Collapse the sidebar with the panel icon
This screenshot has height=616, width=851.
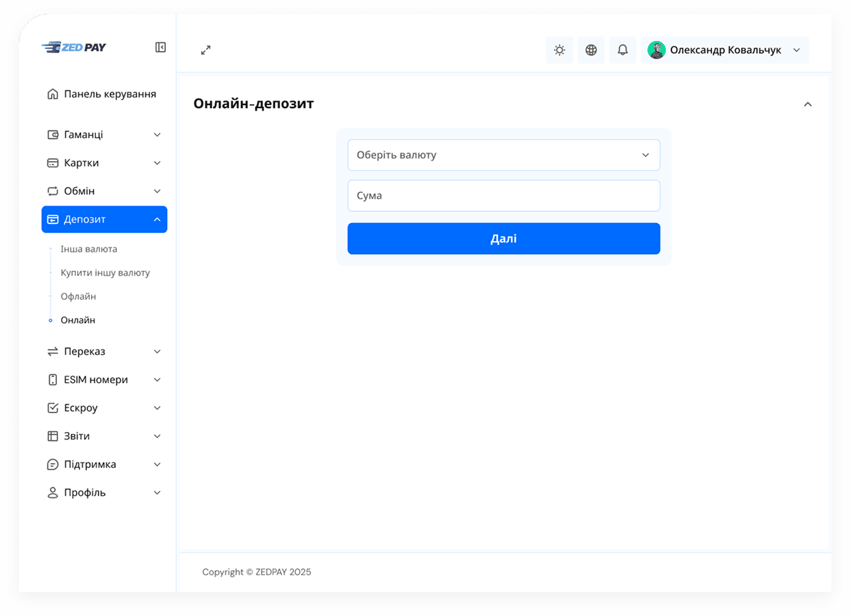[x=161, y=47]
